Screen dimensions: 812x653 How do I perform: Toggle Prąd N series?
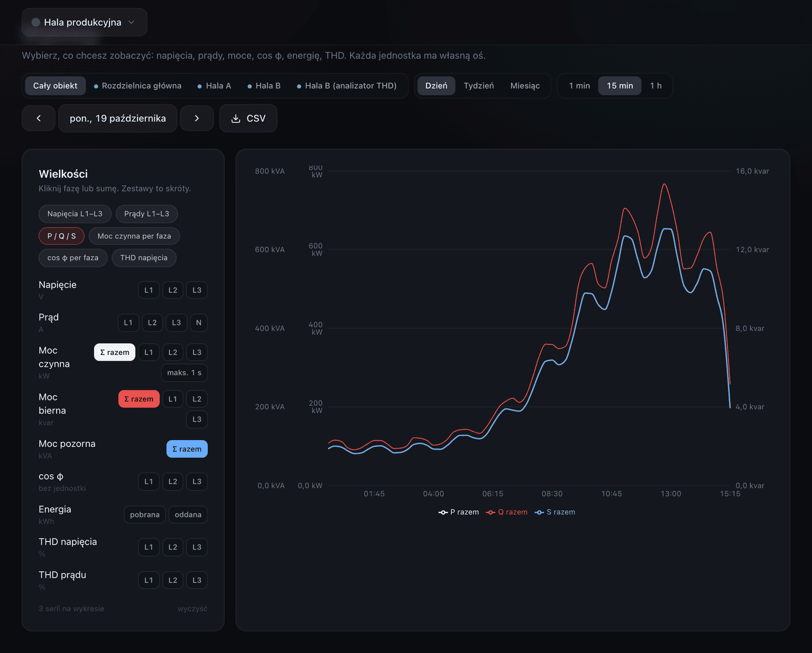(x=199, y=323)
